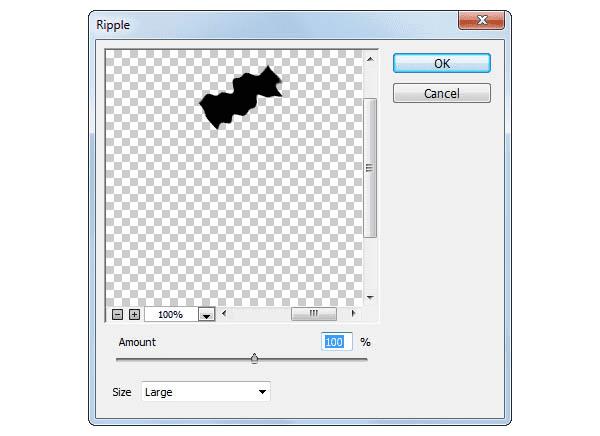Close the Ripple dialog with X
The width and height of the screenshot is (600, 436).
(482, 20)
